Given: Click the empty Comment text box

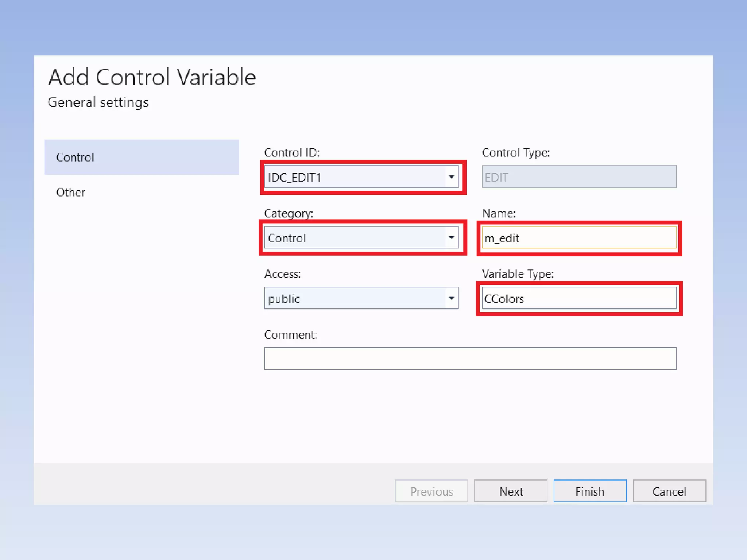Looking at the screenshot, I should coord(470,359).
